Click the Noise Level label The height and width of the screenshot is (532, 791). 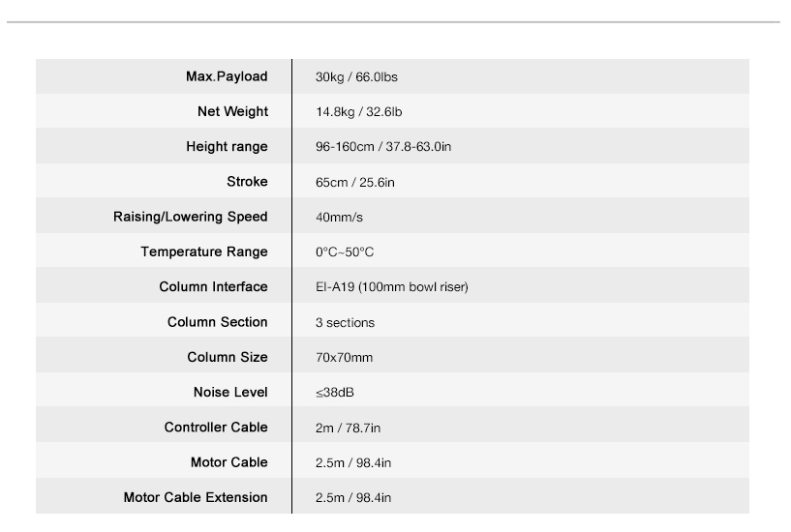point(230,392)
